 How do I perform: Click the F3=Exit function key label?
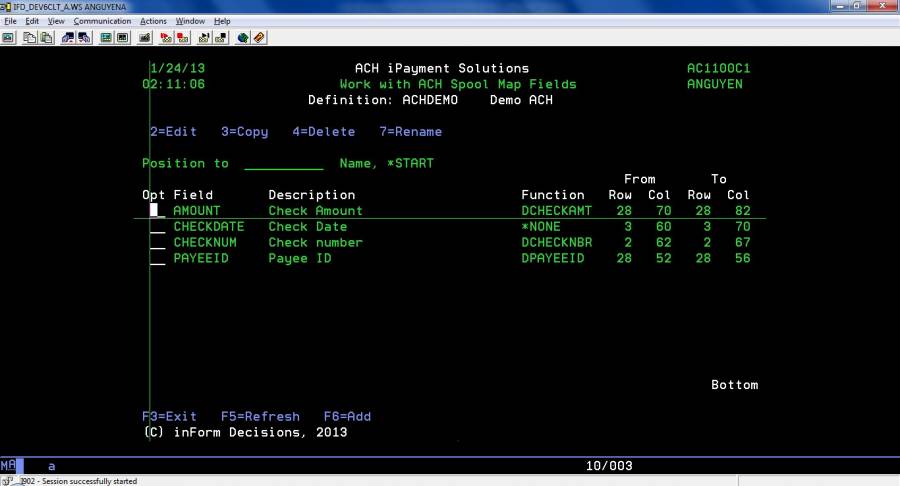pos(169,417)
